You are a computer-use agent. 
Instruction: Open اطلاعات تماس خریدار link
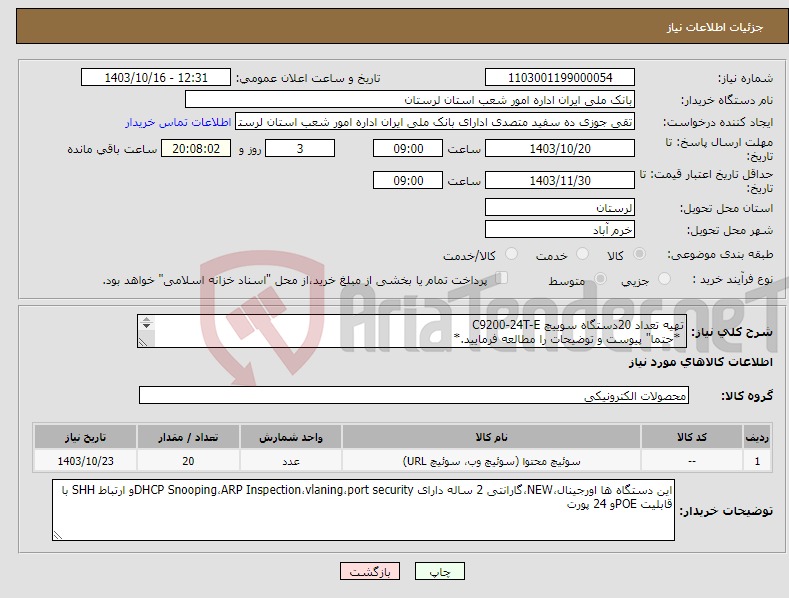tap(178, 122)
